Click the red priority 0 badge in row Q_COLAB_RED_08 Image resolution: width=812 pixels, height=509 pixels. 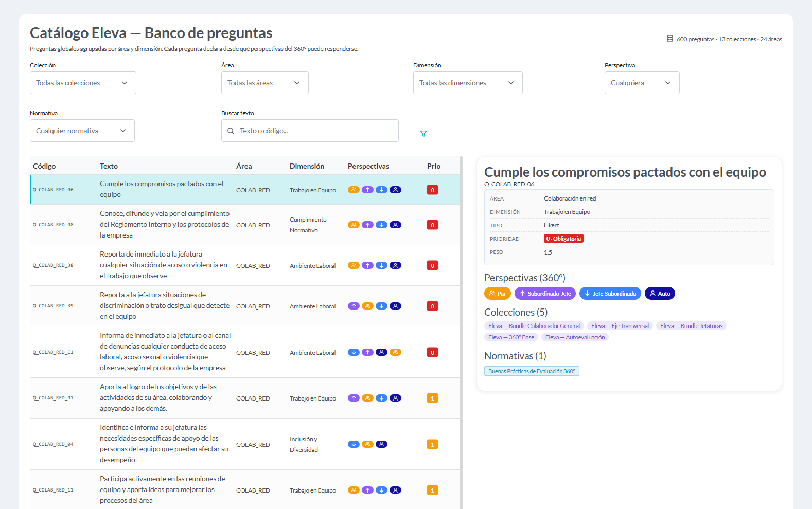(x=432, y=225)
